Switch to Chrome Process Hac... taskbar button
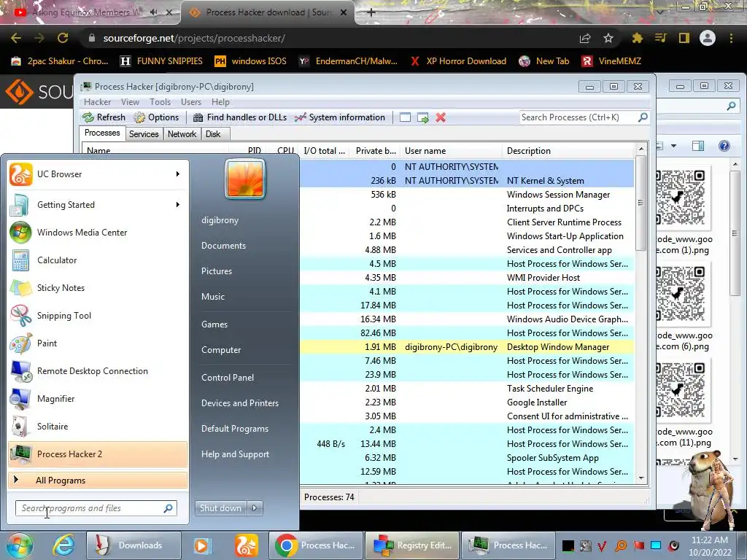The width and height of the screenshot is (747, 560). coord(317,545)
